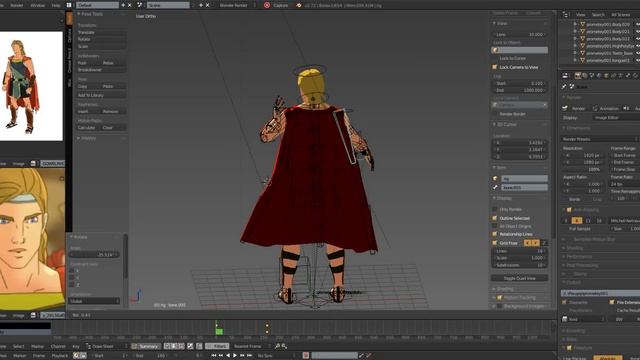This screenshot has width=640, height=360.
Task: Play the animation forward
Action: [x=235, y=356]
